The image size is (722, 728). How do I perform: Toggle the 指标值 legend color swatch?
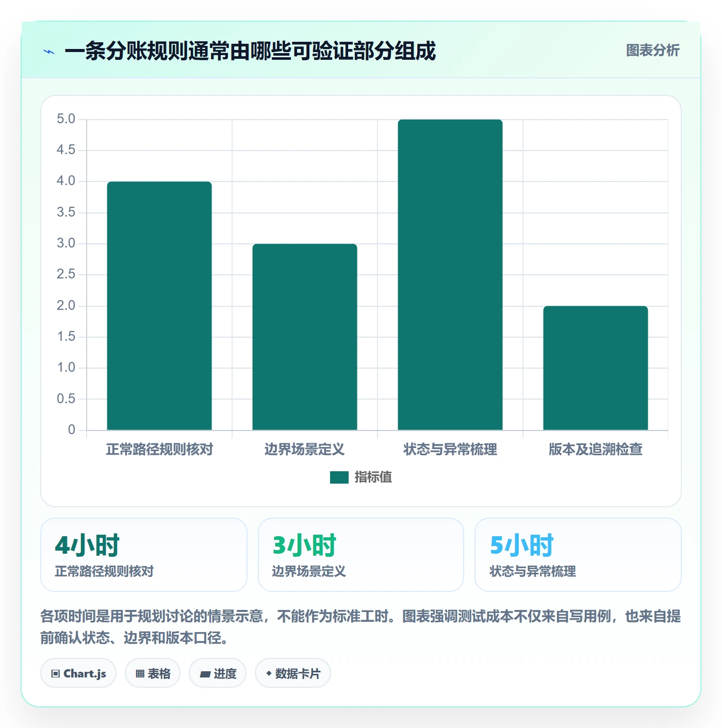click(339, 477)
